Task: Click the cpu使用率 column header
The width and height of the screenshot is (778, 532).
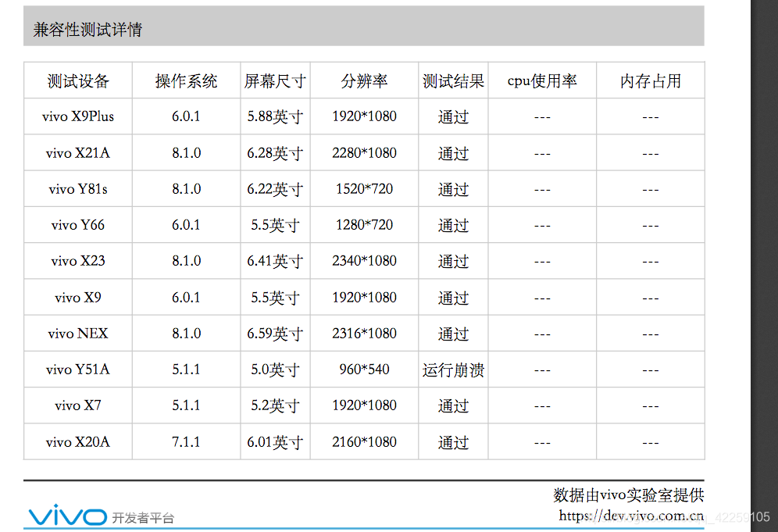Action: (542, 81)
